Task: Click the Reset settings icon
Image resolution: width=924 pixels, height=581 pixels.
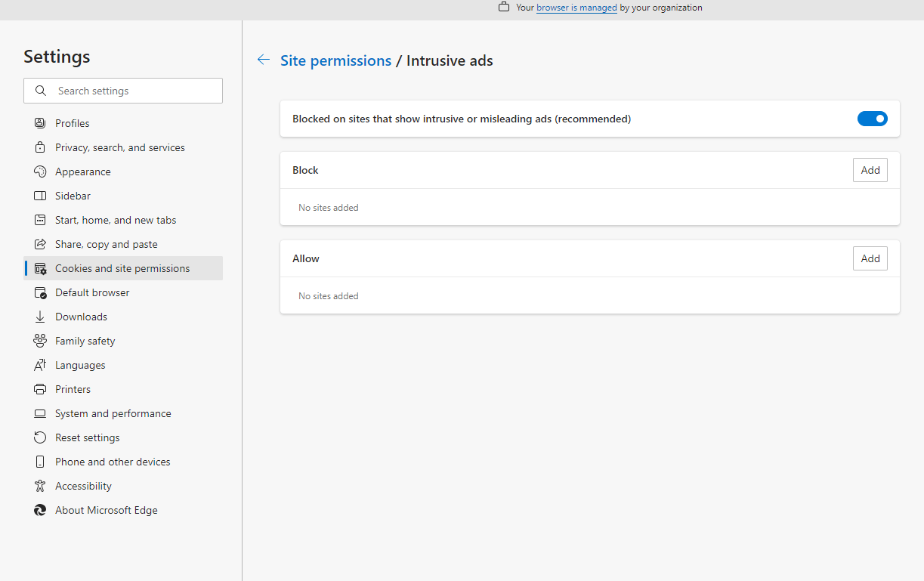Action: pyautogui.click(x=40, y=437)
